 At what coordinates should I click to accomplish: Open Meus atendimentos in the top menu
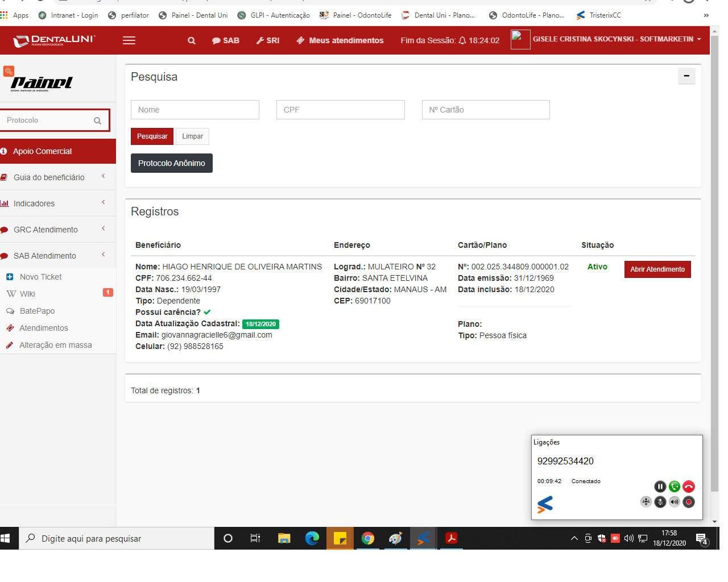(340, 41)
